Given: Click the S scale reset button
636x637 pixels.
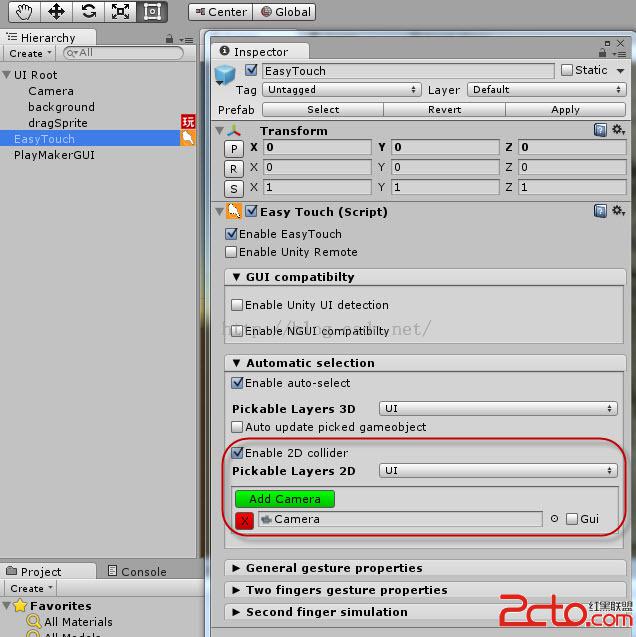Looking at the screenshot, I should 234,188.
